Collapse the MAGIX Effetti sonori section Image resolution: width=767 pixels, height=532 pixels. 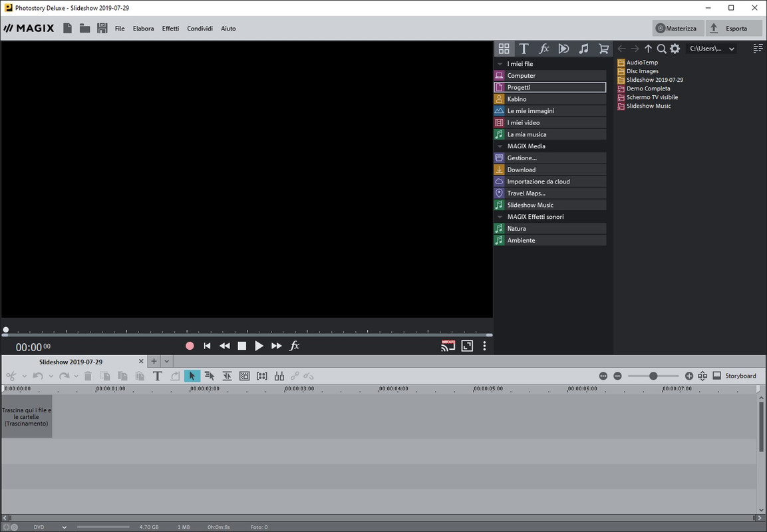click(500, 217)
